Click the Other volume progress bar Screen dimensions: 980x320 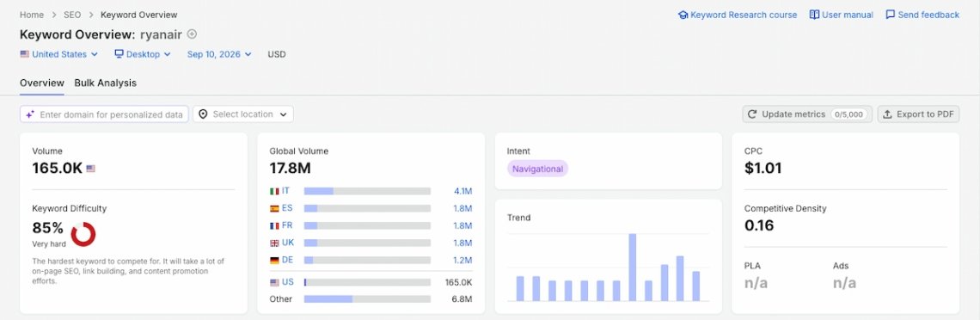[x=368, y=299]
